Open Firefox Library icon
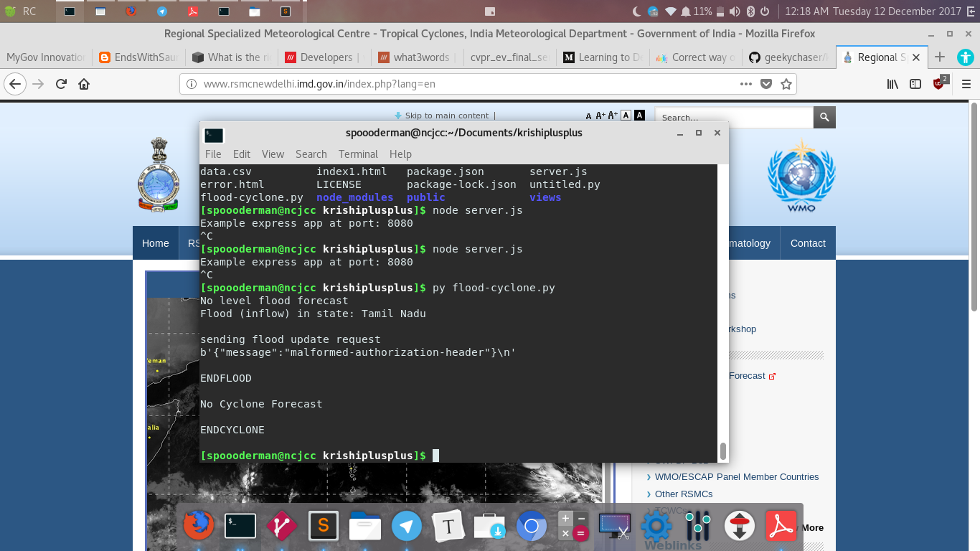Viewport: 980px width, 551px height. click(893, 84)
